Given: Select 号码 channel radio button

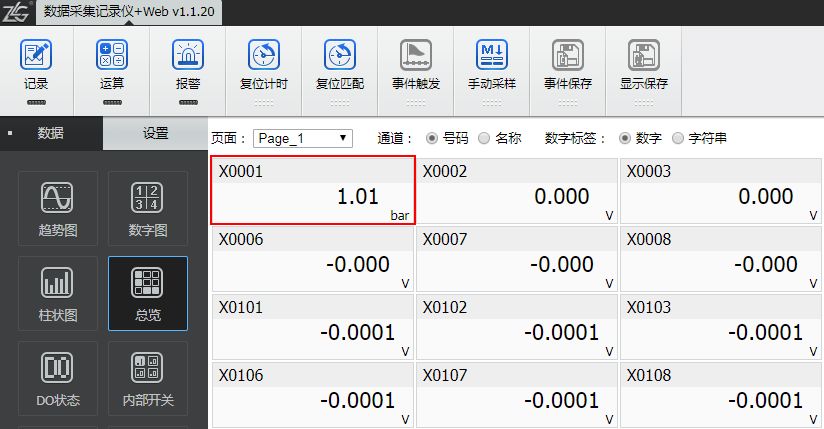Looking at the screenshot, I should click(x=432, y=138).
